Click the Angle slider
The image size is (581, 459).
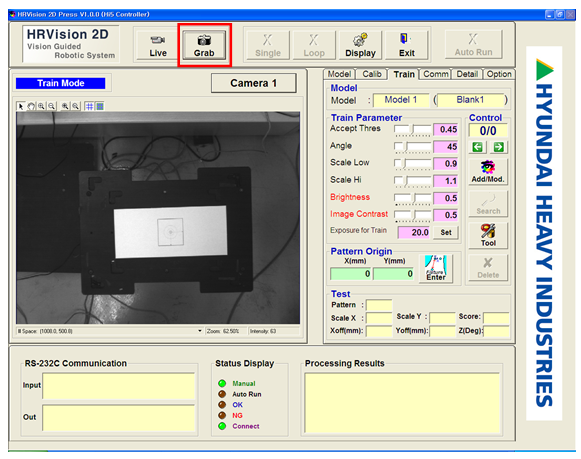[413, 147]
